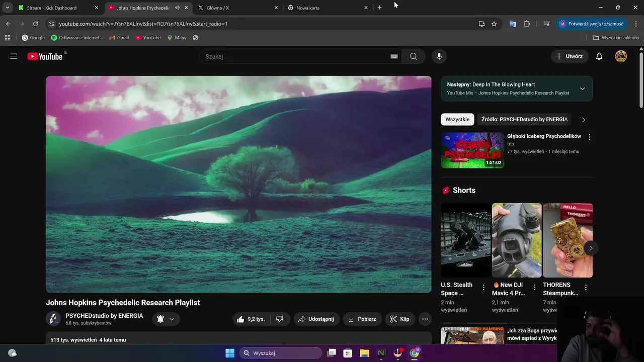Show next Shorts with arrow
The width and height of the screenshot is (644, 362).
591,248
